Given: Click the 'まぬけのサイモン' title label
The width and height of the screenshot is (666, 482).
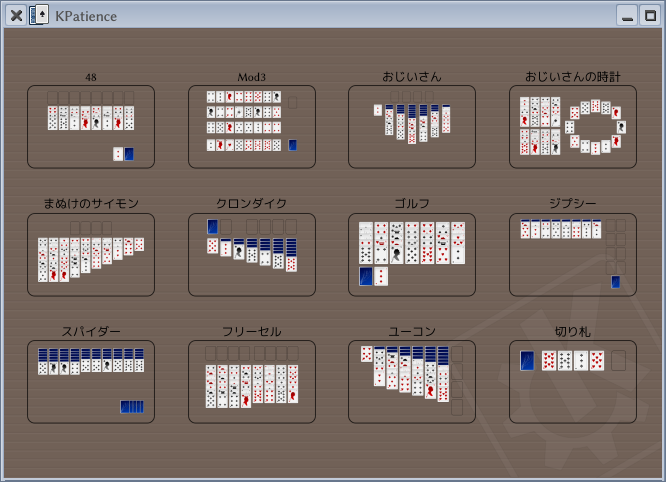Looking at the screenshot, I should coord(91,203).
